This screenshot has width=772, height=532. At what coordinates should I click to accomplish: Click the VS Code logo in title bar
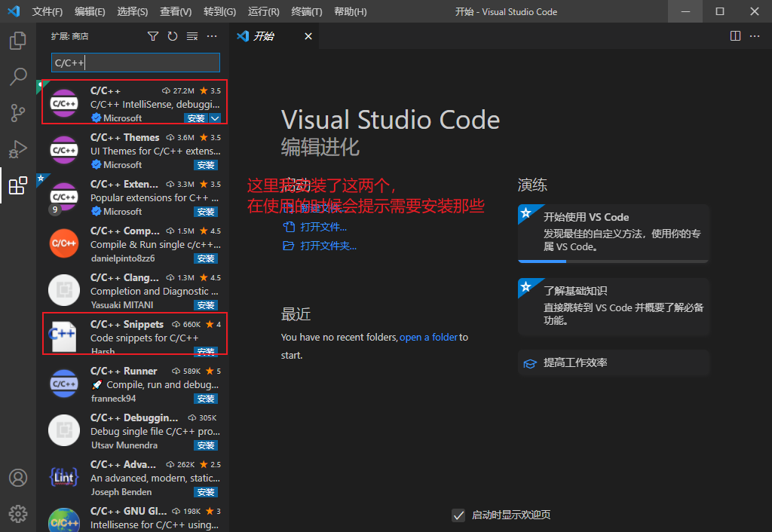click(14, 11)
